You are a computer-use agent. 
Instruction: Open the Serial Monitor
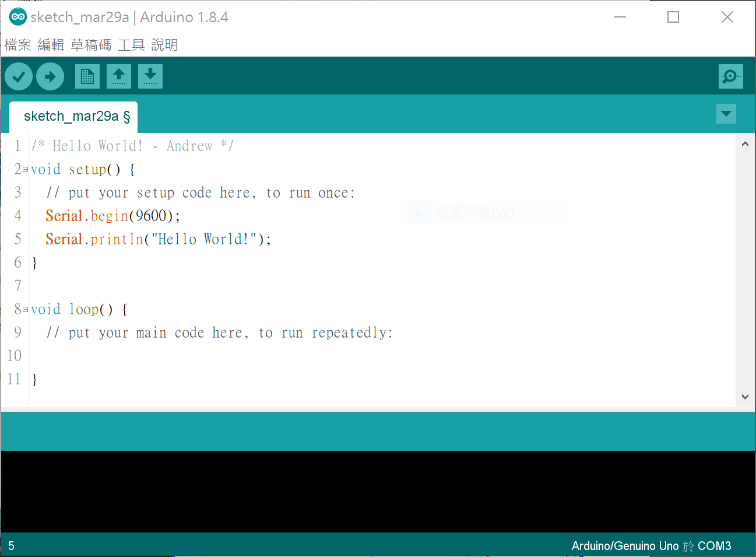pos(730,76)
